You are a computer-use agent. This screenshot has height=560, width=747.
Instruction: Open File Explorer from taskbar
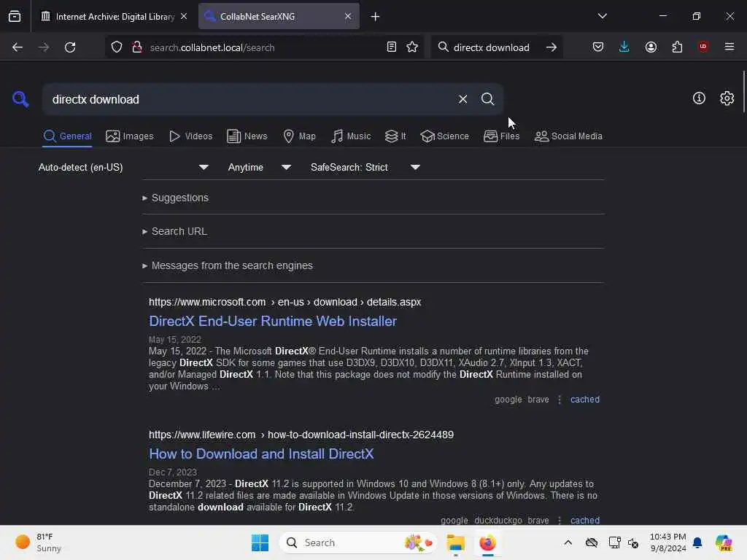[455, 542]
